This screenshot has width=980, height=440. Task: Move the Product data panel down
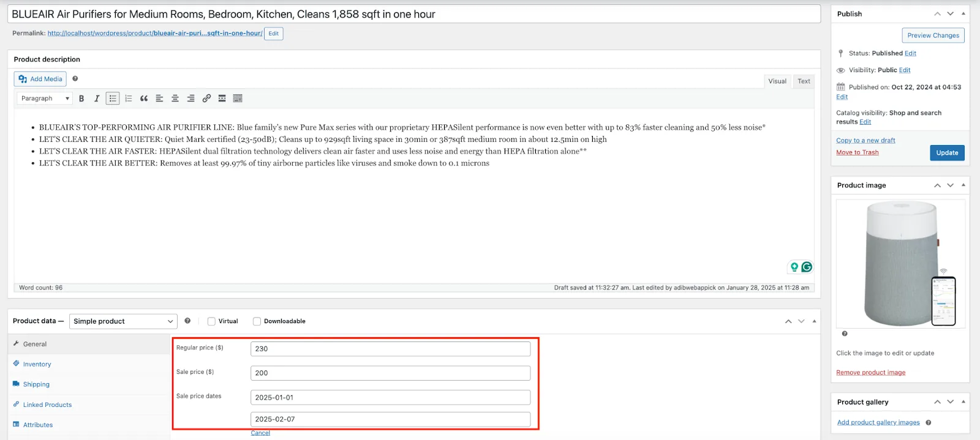pyautogui.click(x=801, y=321)
